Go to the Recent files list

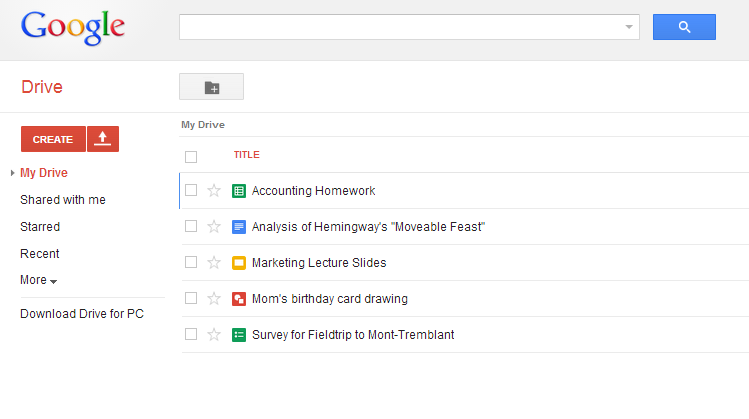[x=40, y=254]
